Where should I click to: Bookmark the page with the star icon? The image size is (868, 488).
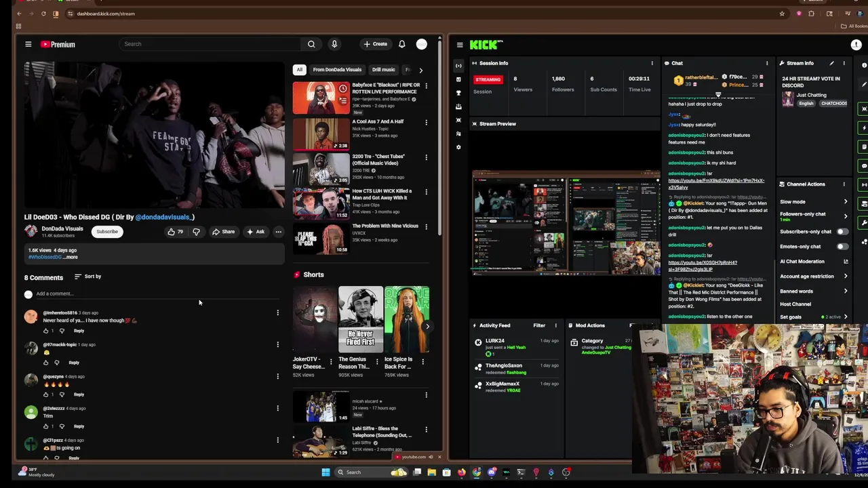coord(782,14)
